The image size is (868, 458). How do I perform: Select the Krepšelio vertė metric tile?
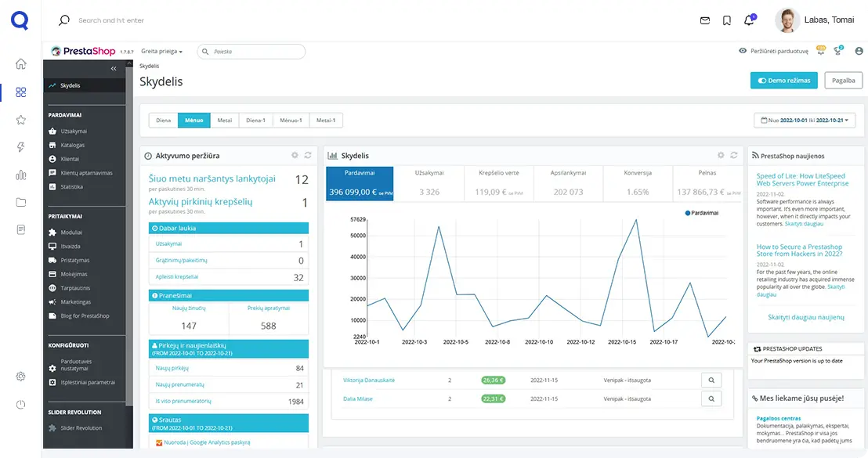click(x=499, y=184)
